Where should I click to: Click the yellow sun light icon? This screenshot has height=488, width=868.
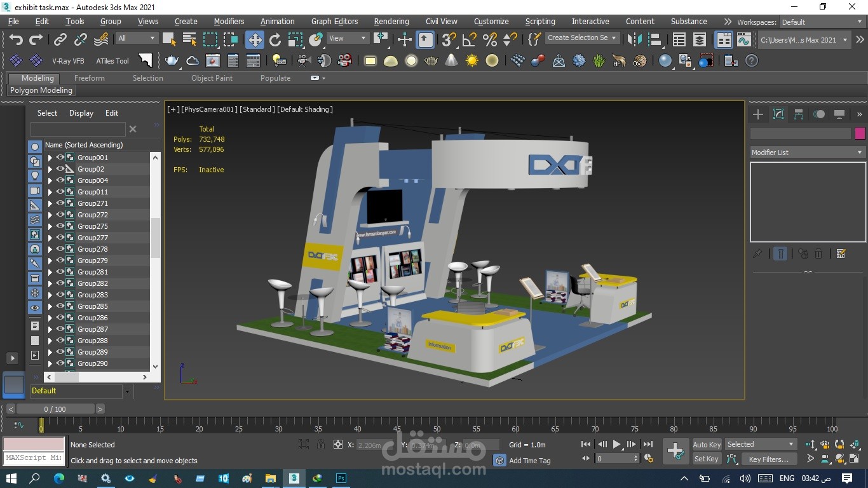(x=471, y=61)
